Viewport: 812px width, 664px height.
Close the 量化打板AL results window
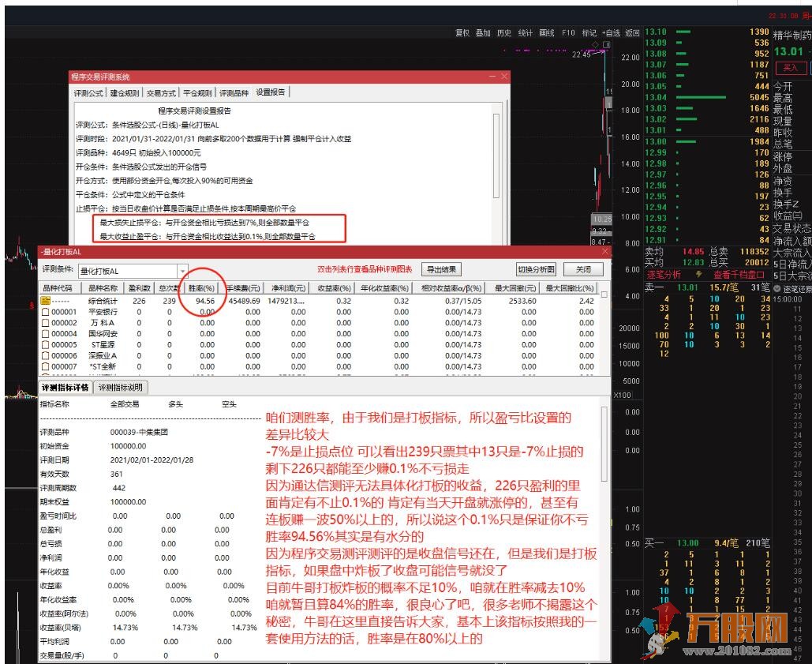tap(604, 251)
